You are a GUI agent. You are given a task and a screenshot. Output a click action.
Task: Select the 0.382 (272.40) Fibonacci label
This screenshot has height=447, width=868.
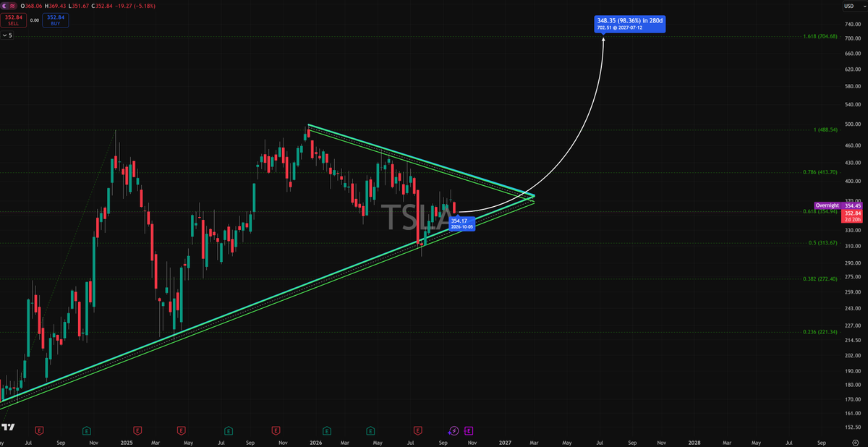820,278
